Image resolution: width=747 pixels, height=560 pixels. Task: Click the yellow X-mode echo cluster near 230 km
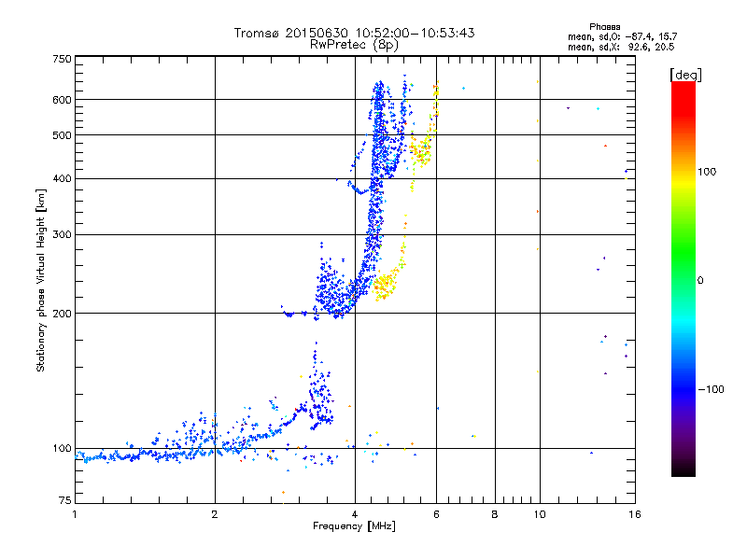(386, 285)
